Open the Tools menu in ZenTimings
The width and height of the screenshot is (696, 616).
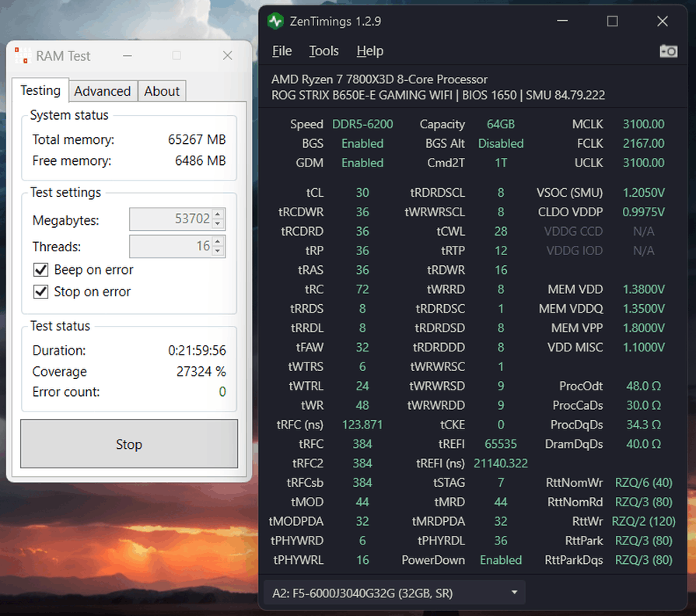click(x=324, y=51)
